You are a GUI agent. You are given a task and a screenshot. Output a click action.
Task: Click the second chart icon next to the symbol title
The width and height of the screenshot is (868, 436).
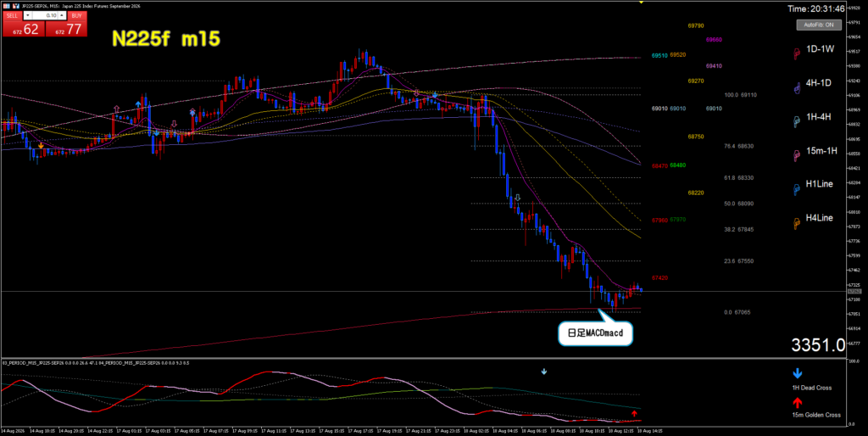tap(17, 6)
